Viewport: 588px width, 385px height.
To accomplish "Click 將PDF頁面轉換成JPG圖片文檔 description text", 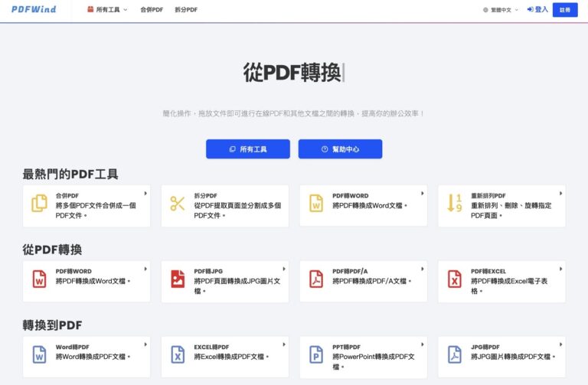I will [237, 286].
